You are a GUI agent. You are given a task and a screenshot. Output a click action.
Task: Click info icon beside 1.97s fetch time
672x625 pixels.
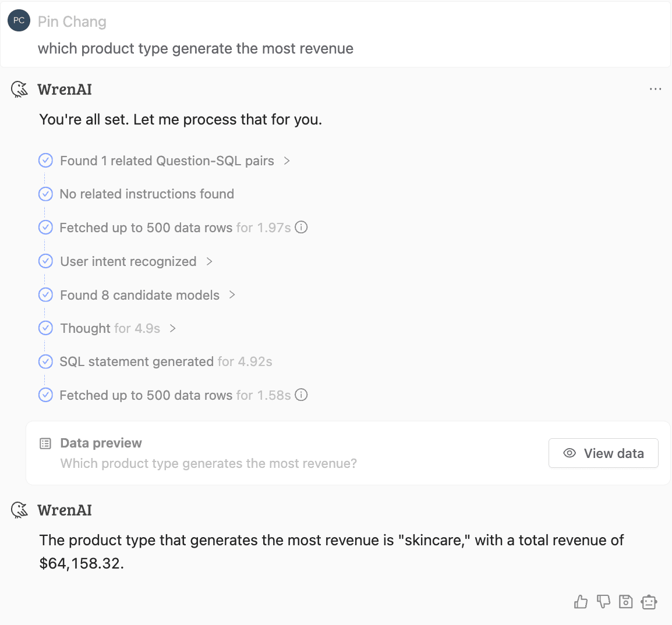click(301, 227)
